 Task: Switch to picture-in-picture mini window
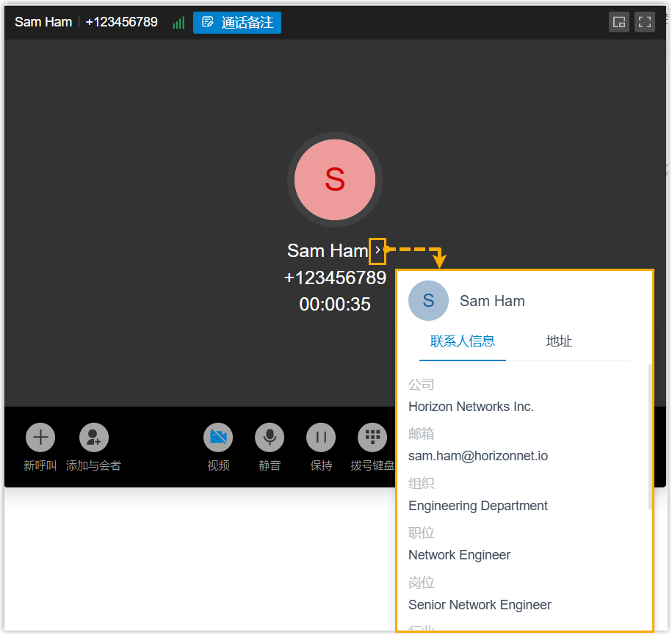(x=619, y=22)
